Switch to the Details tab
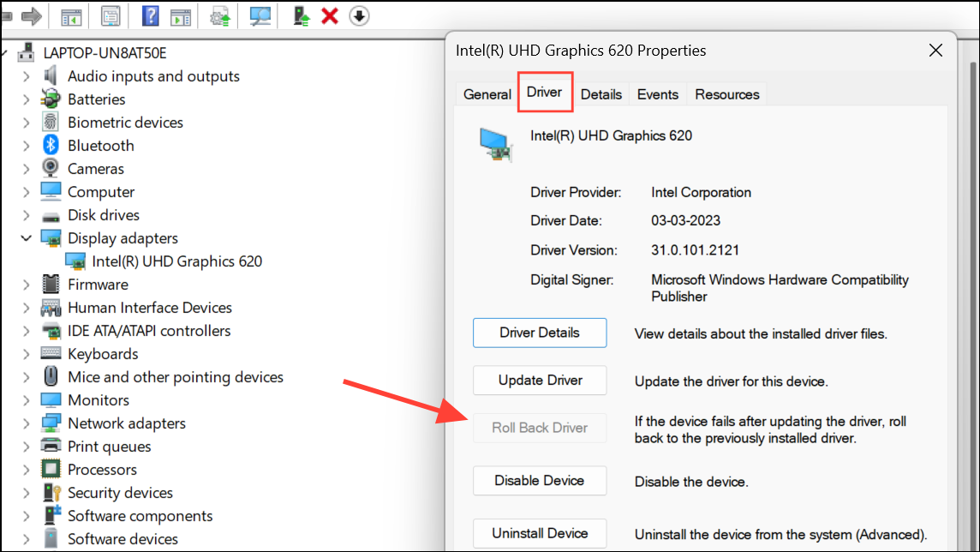 pyautogui.click(x=601, y=94)
